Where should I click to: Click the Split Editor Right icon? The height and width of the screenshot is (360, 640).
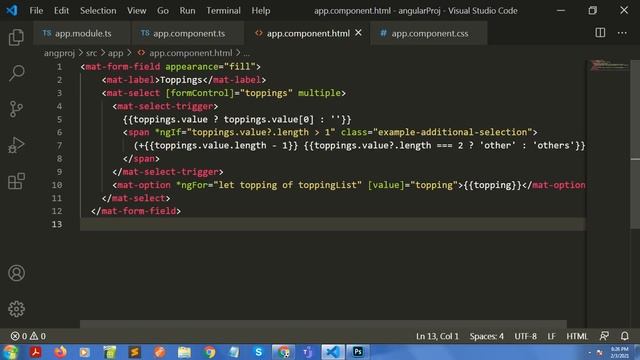tap(600, 33)
